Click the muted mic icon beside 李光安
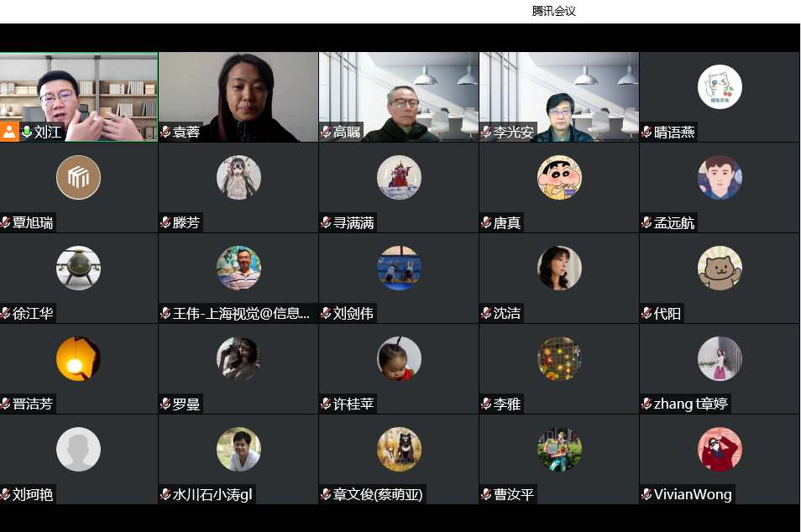 point(486,133)
